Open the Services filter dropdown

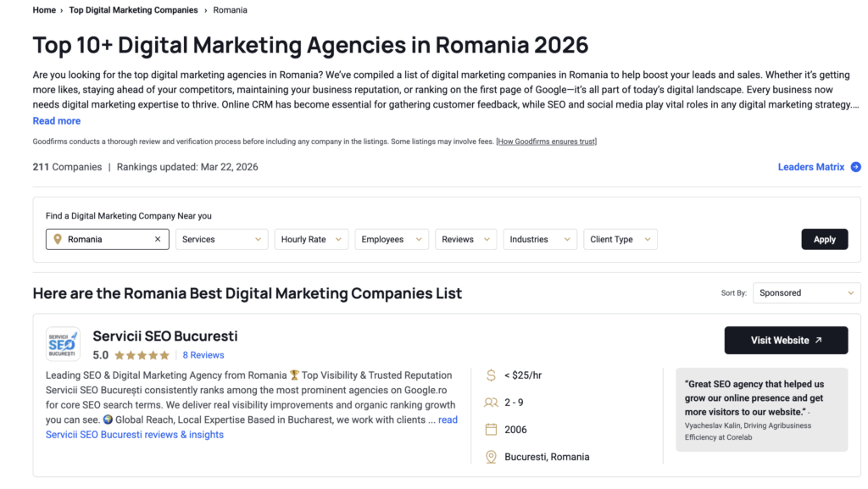(x=220, y=239)
